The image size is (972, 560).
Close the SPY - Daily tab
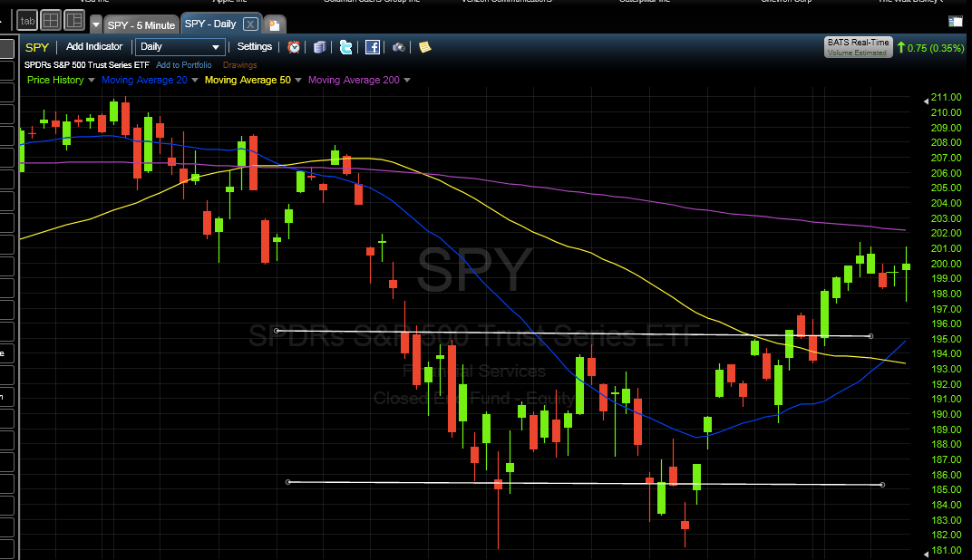click(250, 24)
